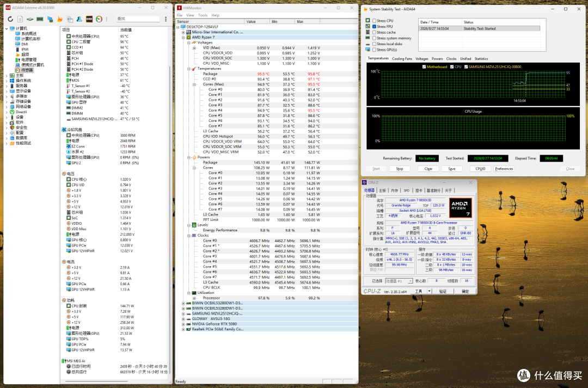The width and height of the screenshot is (588, 388).
Task: Open the CPUID button in Stability Test
Action: [481, 169]
